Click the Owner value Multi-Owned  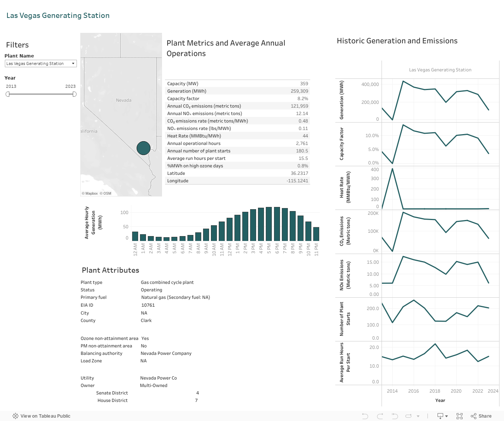pyautogui.click(x=154, y=386)
